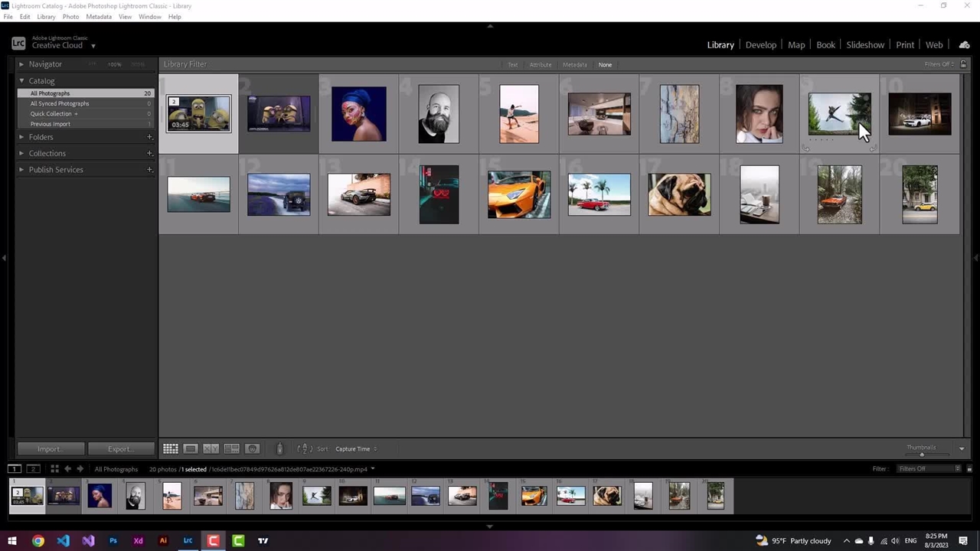The height and width of the screenshot is (551, 980).
Task: Add a new collection with plus icon
Action: tap(149, 154)
